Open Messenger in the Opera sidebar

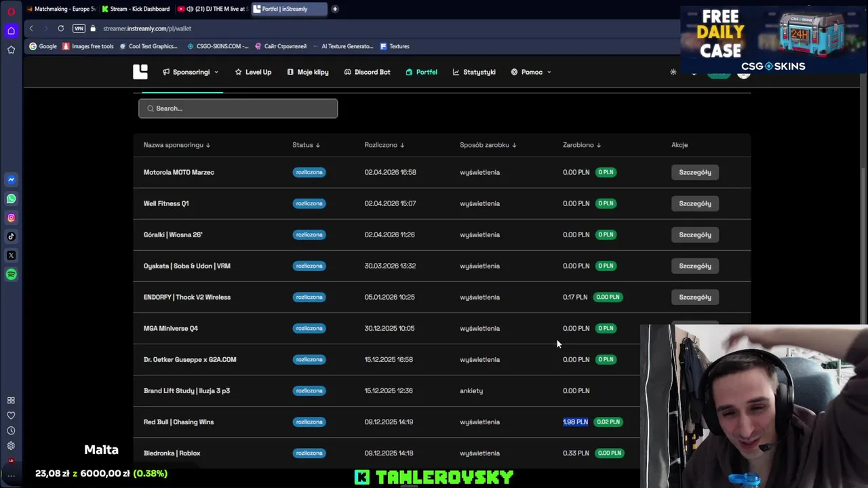pyautogui.click(x=11, y=180)
